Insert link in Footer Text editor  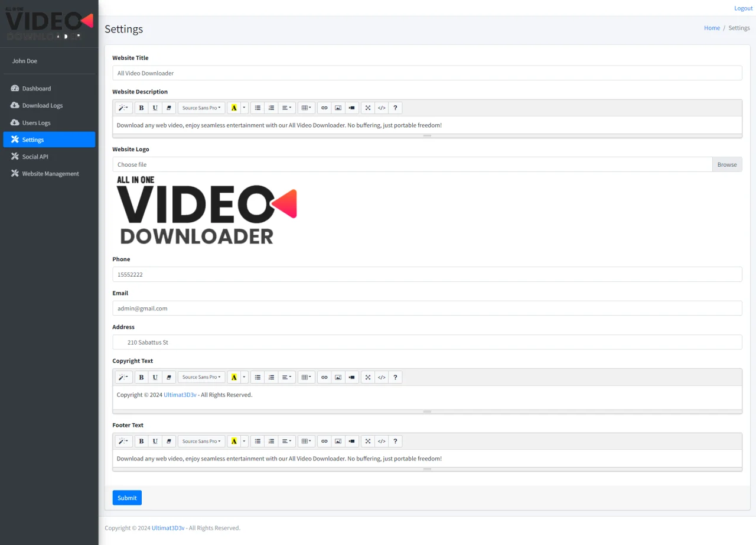(324, 442)
